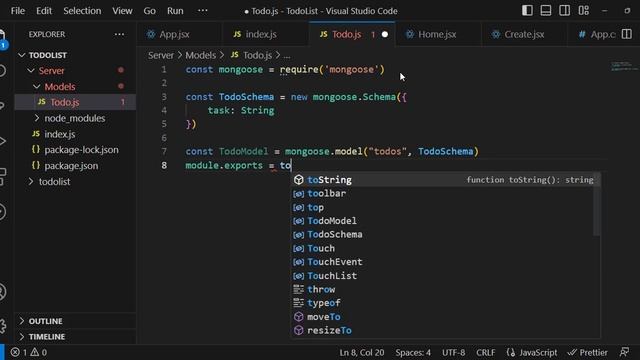The image size is (640, 360).
Task: Open the Customize Layout icon
Action: [584, 11]
